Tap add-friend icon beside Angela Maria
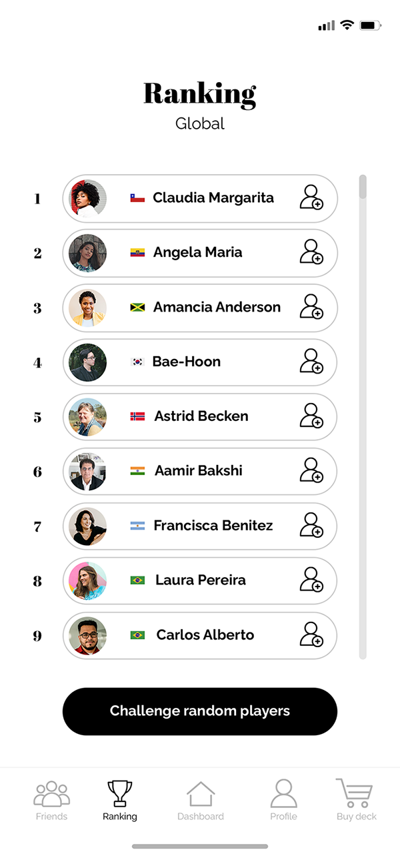Image resolution: width=400 pixels, height=868 pixels. click(x=311, y=253)
